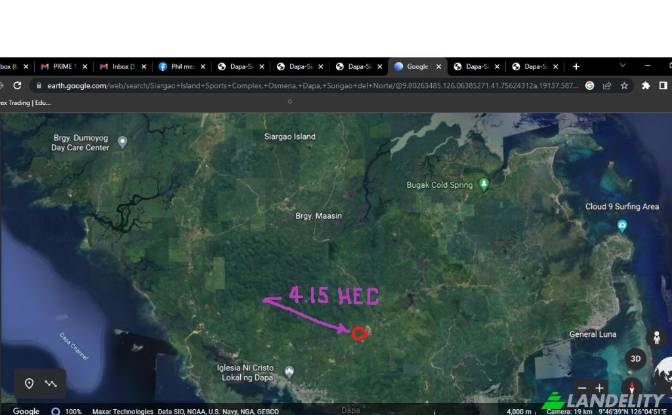Image resolution: width=672 pixels, height=415 pixels.
Task: Open the tab search dropdown chevron
Action: coord(622,66)
